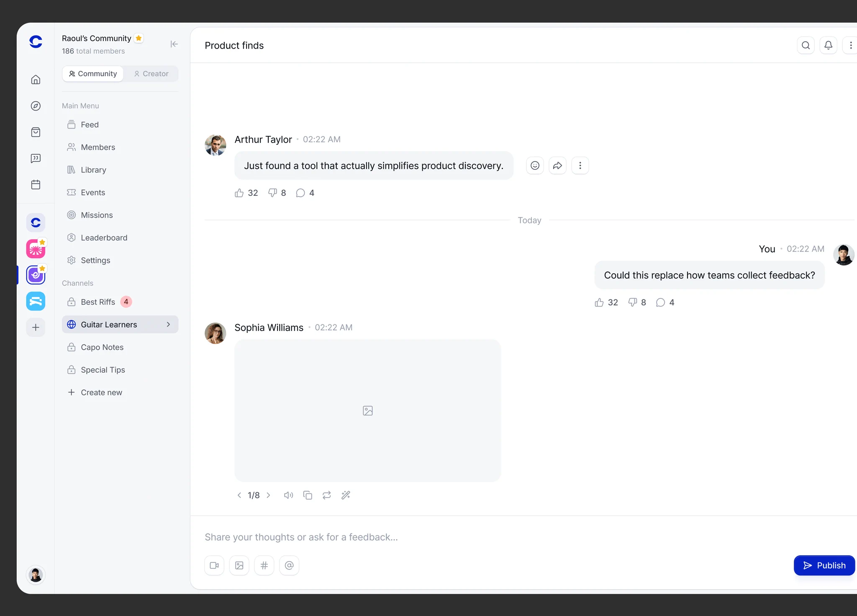The image size is (857, 616).
Task: Open Feed in Main Menu
Action: 120,125
